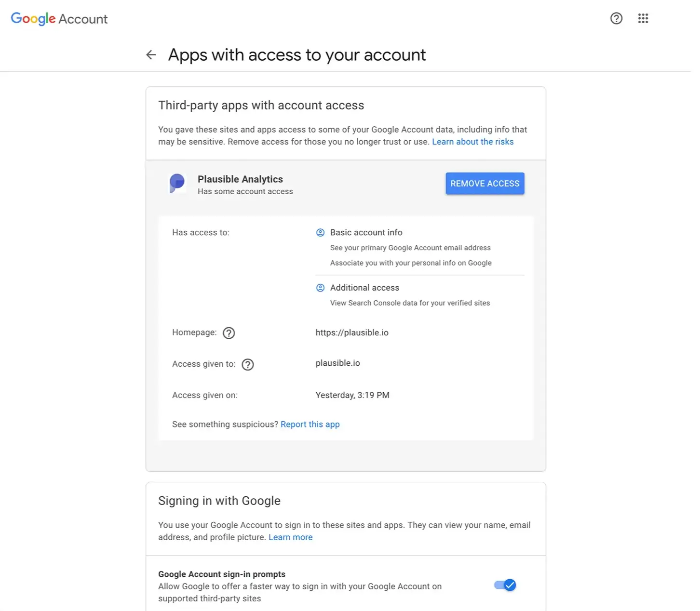Select the Plausible Analytics app entry
The height and width of the screenshot is (611, 700).
pos(240,179)
